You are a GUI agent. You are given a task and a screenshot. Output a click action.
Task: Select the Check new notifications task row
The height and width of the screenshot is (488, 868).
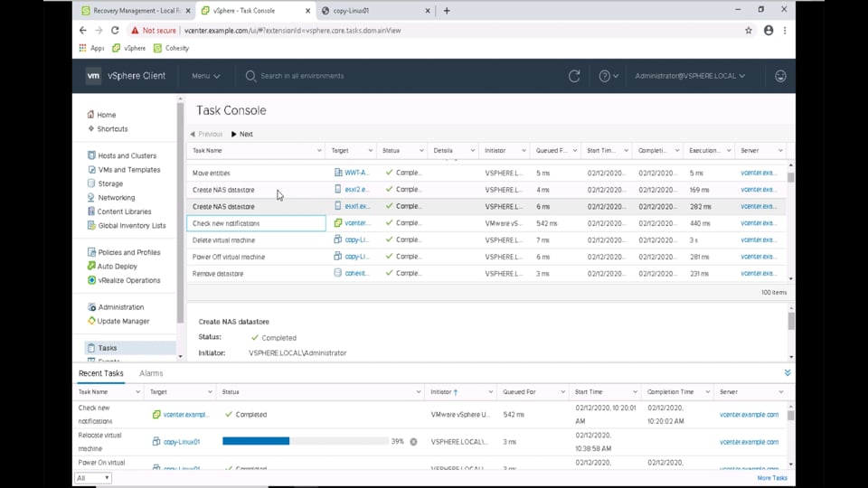click(x=486, y=223)
